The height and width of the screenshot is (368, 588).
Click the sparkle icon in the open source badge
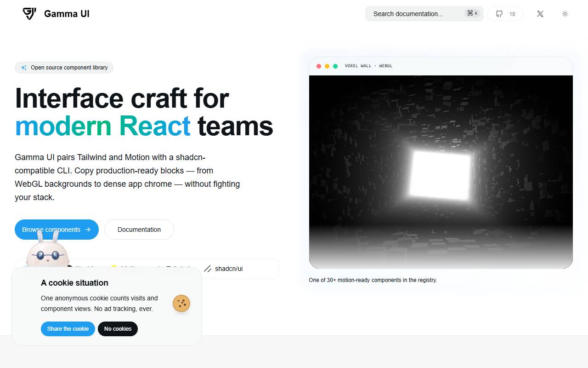[24, 68]
